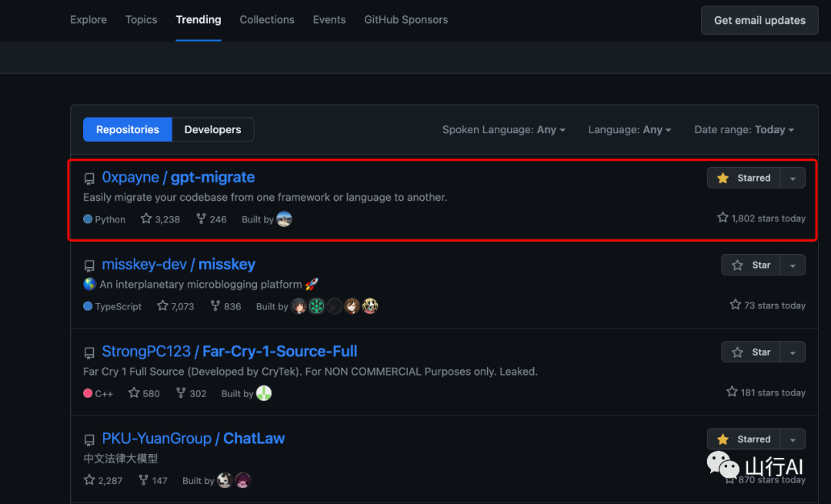Click gpt-migrate contributor avatar

click(284, 219)
